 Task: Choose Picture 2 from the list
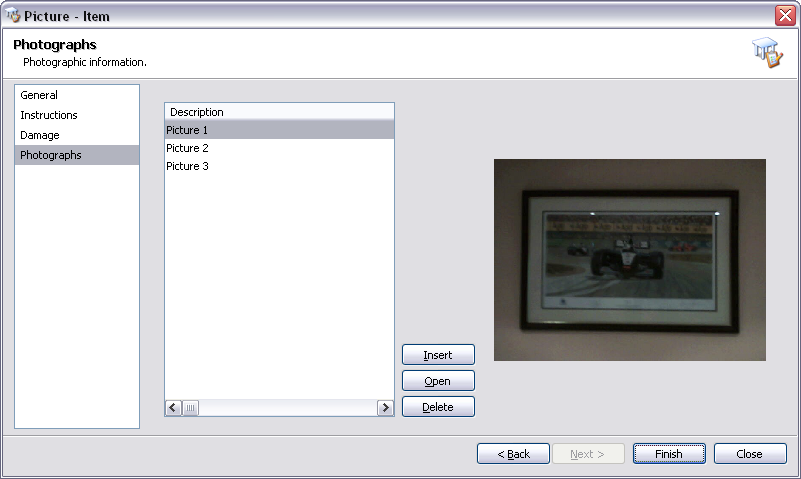(188, 148)
